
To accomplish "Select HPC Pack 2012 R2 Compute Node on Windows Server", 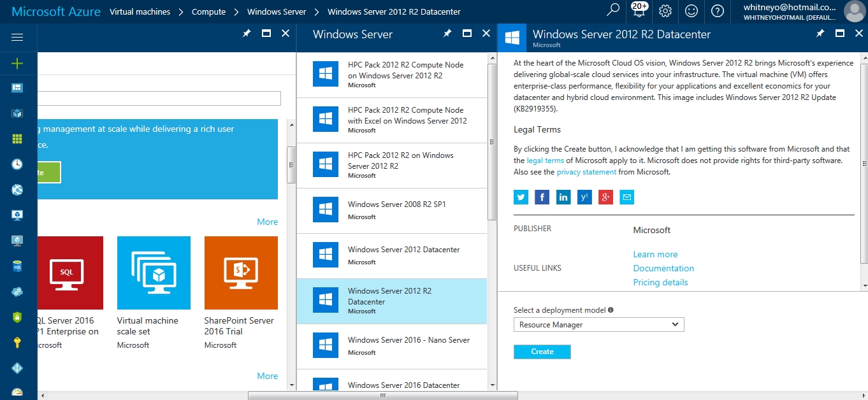I will tap(392, 75).
